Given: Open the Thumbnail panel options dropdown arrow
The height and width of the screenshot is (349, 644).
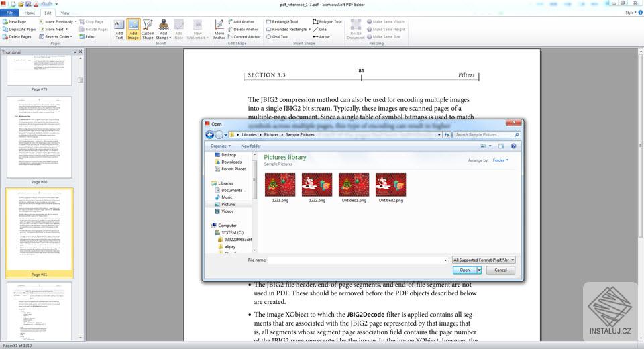Looking at the screenshot, I should (74, 52).
